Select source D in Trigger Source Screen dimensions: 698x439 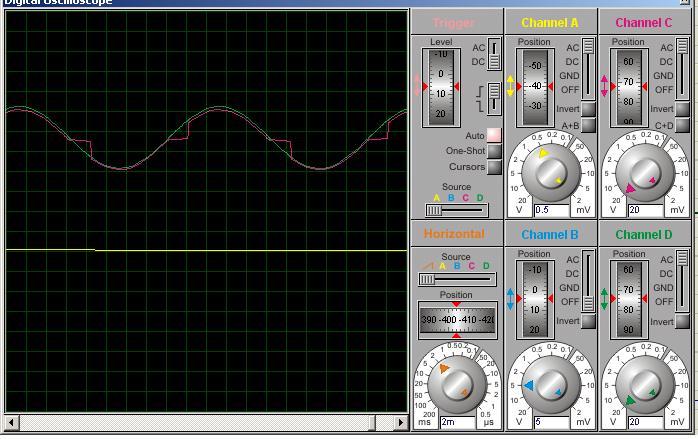[x=480, y=198]
